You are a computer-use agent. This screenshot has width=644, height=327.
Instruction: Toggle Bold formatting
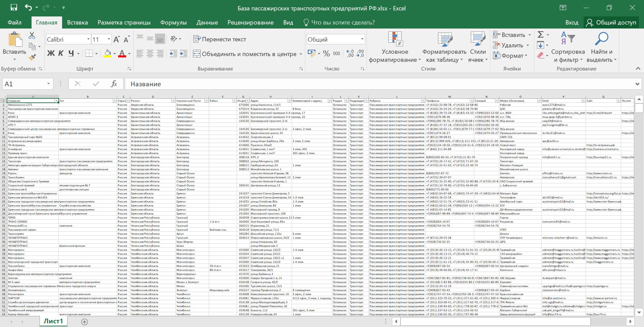coord(51,53)
